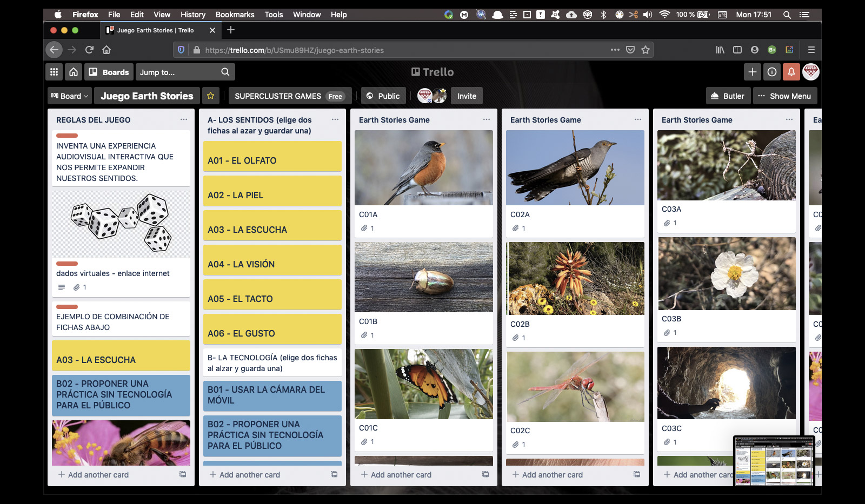Open list actions for REGLAS DEL JUEGO

coord(184,119)
